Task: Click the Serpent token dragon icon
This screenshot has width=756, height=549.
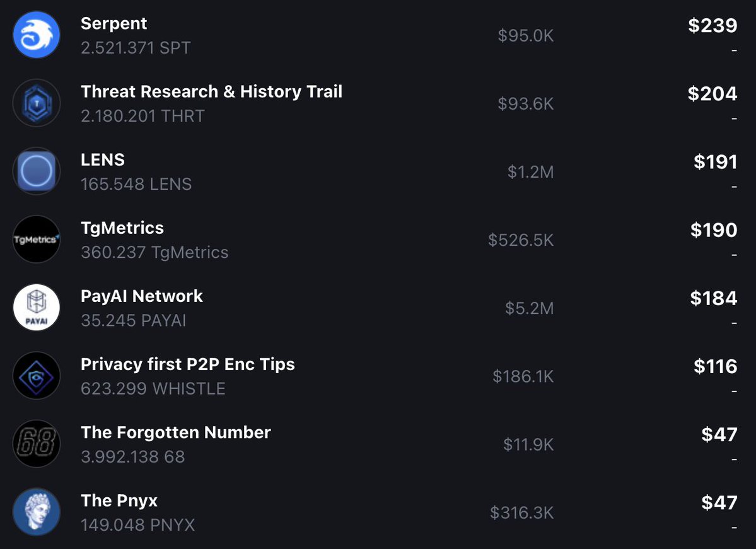Action: click(x=37, y=35)
